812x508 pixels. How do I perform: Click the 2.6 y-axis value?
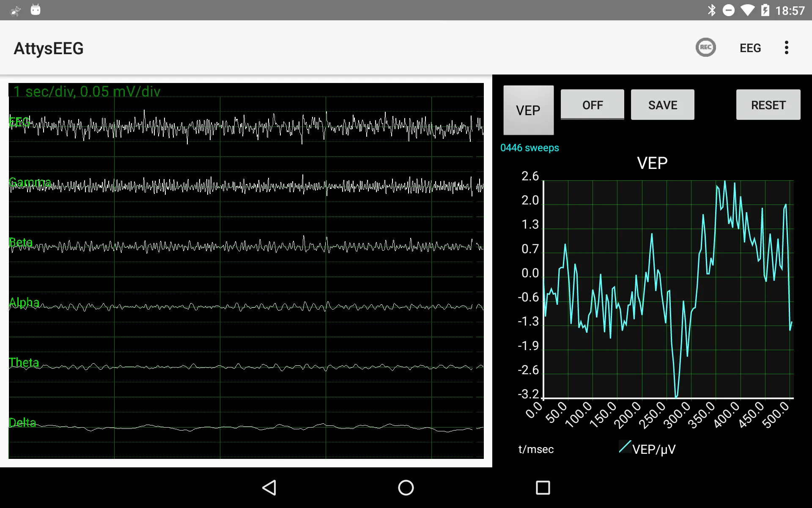[x=530, y=176]
